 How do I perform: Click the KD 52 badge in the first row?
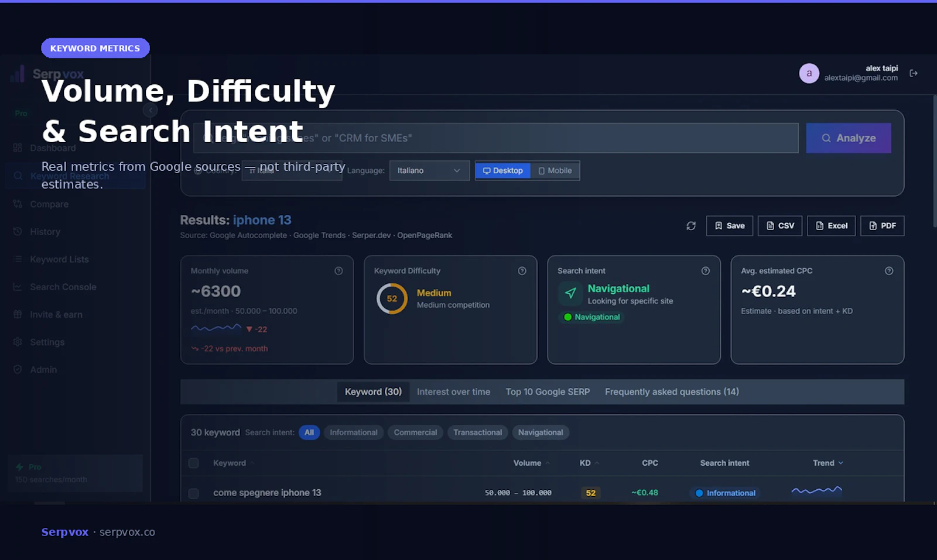pos(591,493)
